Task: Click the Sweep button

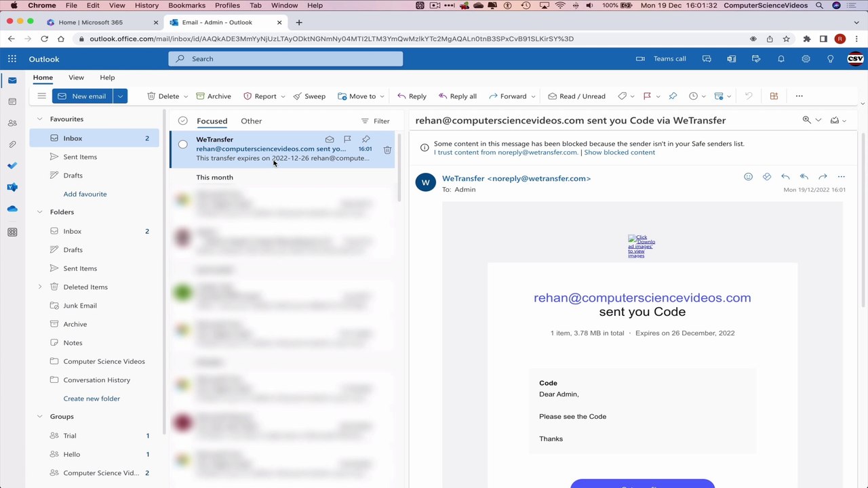Action: (309, 96)
